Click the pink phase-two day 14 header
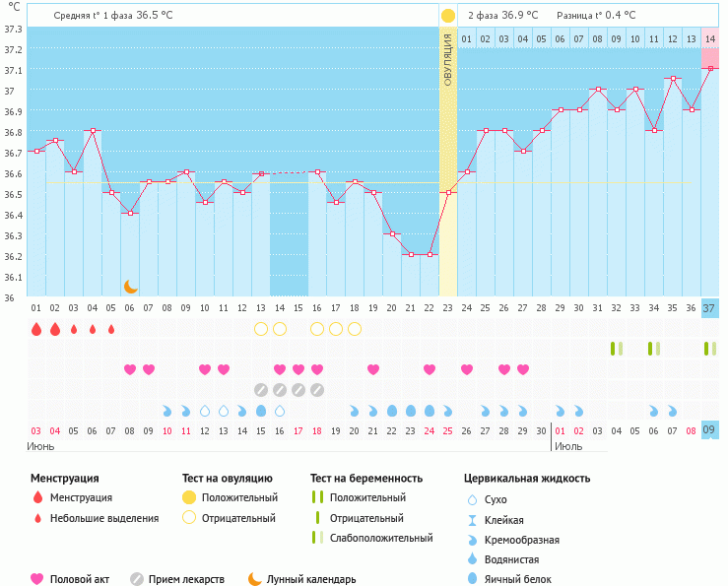Viewport: 728px width, 586px height. [x=710, y=38]
